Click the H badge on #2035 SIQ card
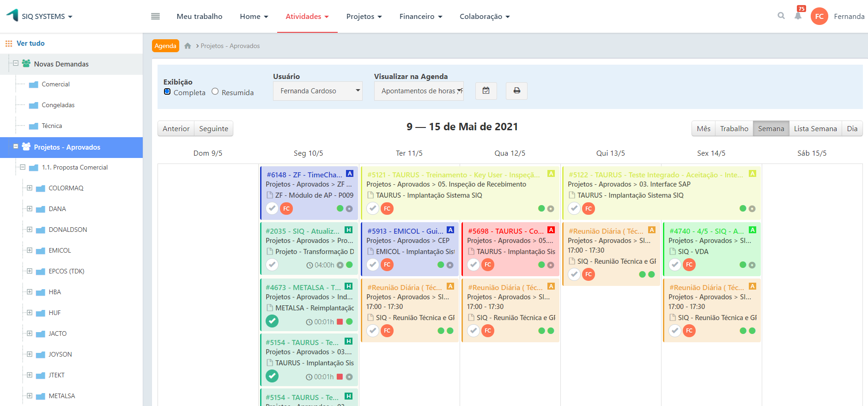 pos(349,230)
